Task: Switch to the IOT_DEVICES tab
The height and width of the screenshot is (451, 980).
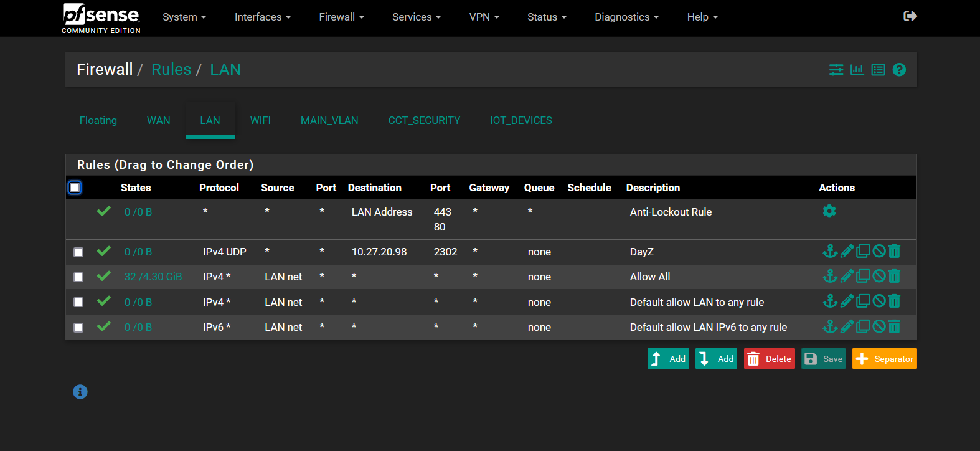Action: click(x=521, y=120)
